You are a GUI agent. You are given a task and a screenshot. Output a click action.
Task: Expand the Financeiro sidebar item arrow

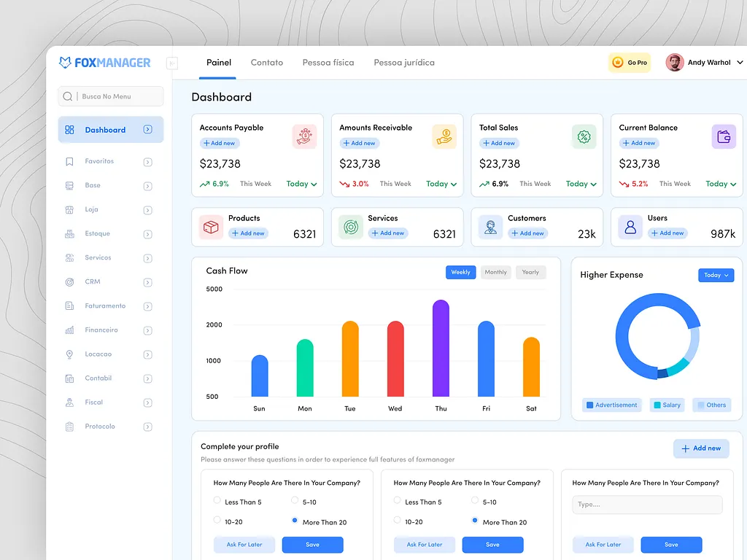147,330
